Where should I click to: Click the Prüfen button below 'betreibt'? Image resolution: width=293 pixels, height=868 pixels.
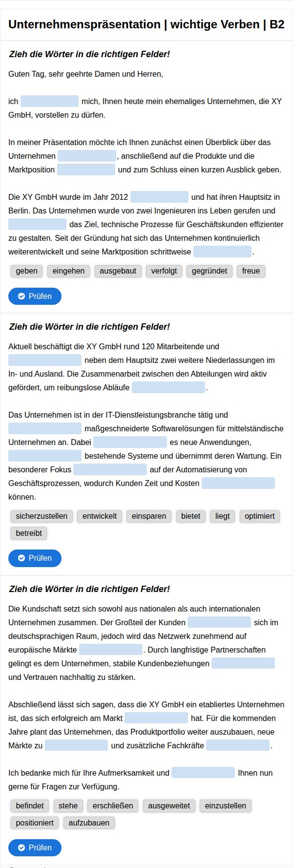35,558
